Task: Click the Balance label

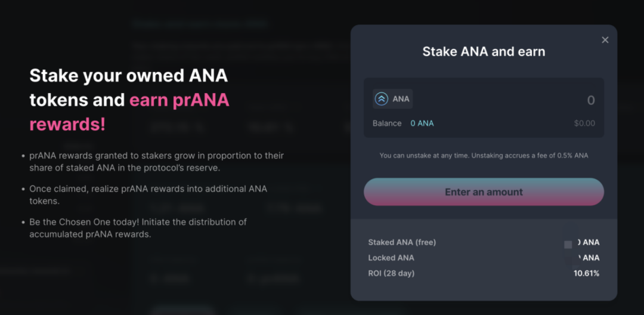Action: point(387,123)
